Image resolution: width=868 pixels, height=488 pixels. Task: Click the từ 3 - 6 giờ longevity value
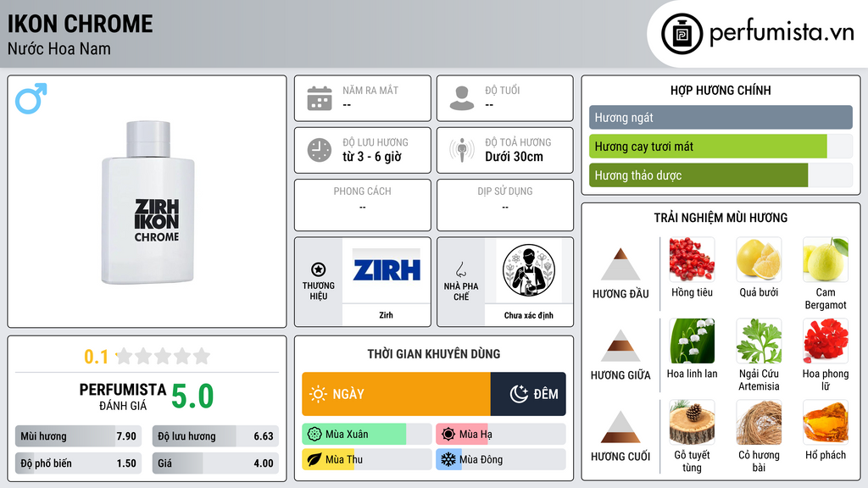point(371,157)
